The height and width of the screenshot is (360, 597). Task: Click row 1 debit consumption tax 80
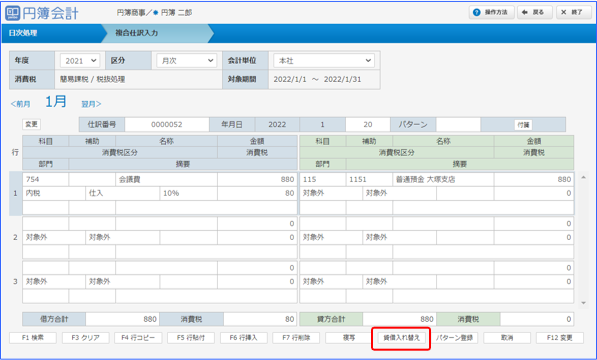257,193
